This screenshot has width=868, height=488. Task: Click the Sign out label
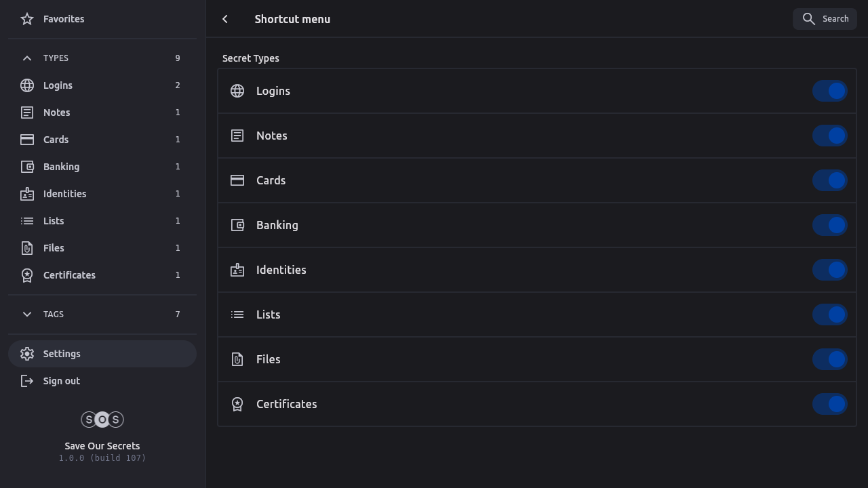pyautogui.click(x=62, y=381)
